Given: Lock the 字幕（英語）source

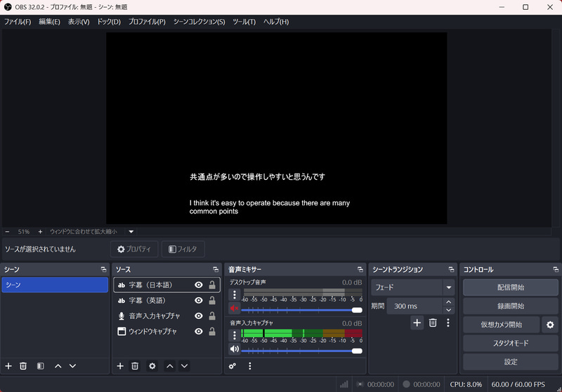Looking at the screenshot, I should (x=212, y=300).
